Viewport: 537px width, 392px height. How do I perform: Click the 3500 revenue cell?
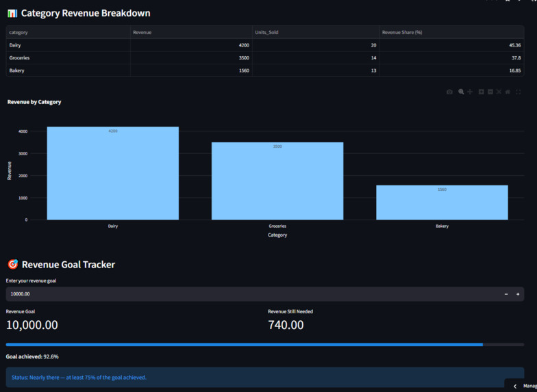pos(191,57)
